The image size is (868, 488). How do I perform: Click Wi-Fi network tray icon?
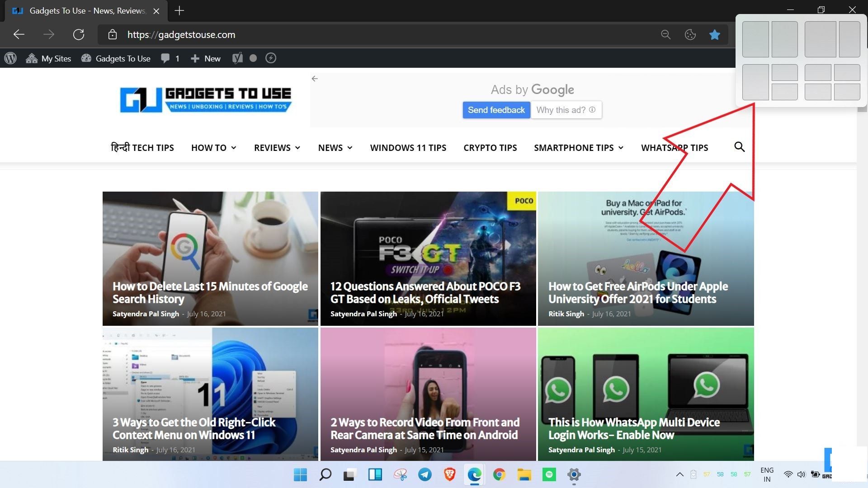[788, 474]
